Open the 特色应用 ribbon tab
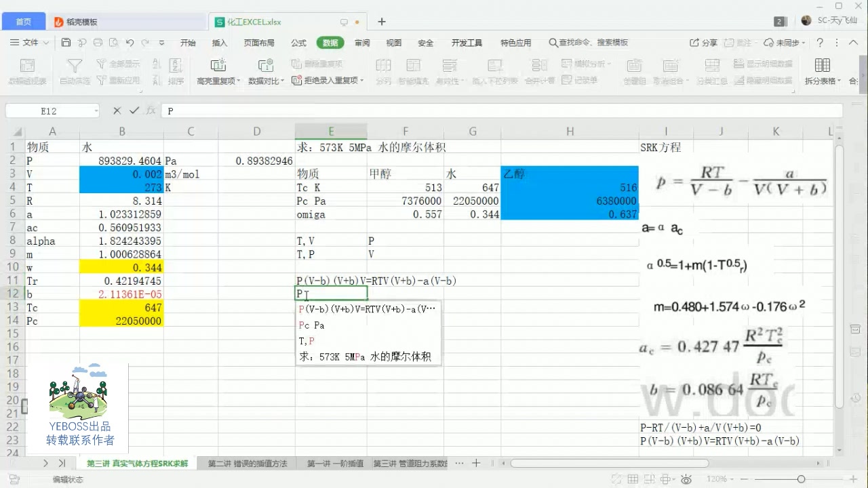The width and height of the screenshot is (868, 488). tap(516, 43)
